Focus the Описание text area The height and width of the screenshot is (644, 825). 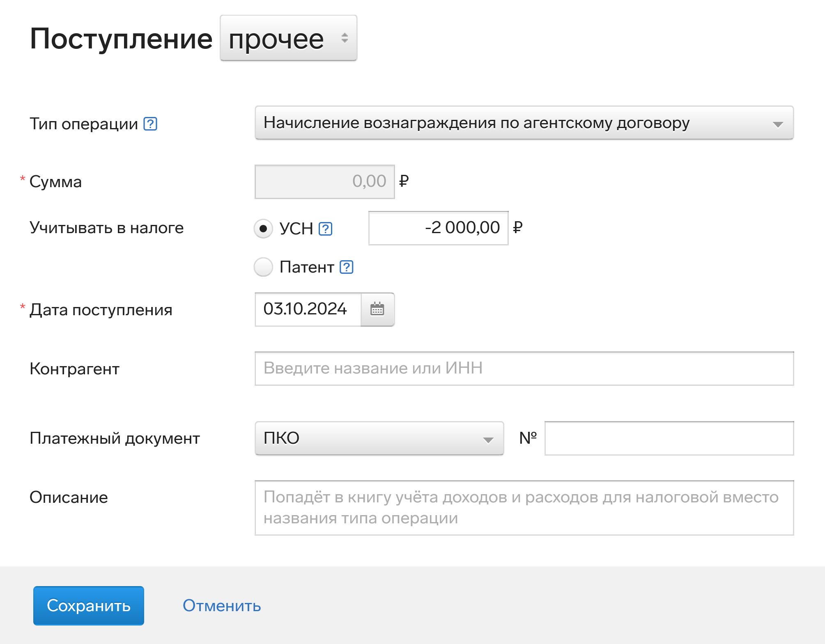pos(524,508)
